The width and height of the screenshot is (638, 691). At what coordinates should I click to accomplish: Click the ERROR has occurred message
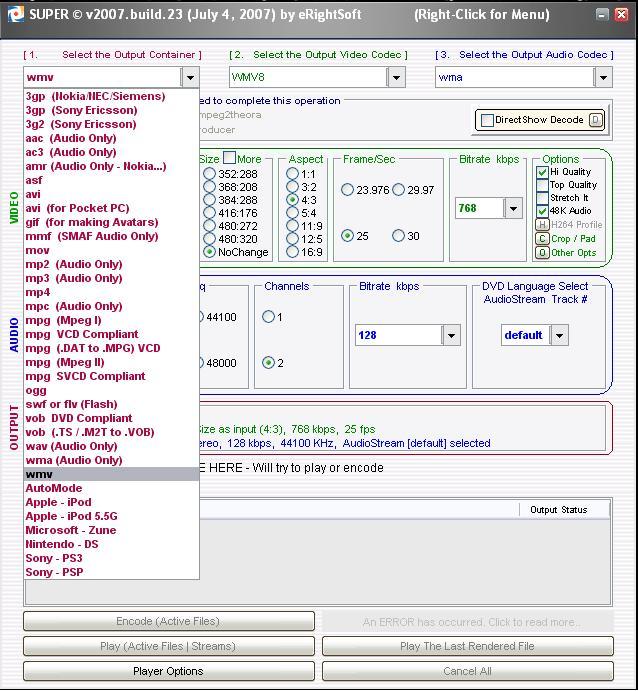(467, 622)
